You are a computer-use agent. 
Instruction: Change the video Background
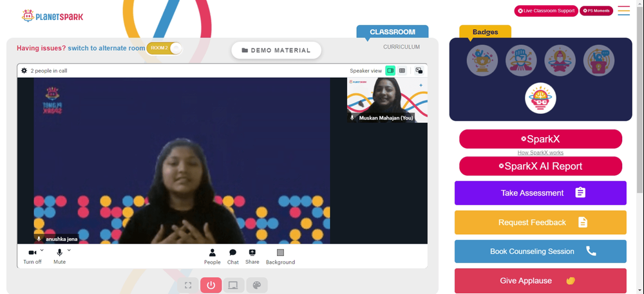(281, 257)
